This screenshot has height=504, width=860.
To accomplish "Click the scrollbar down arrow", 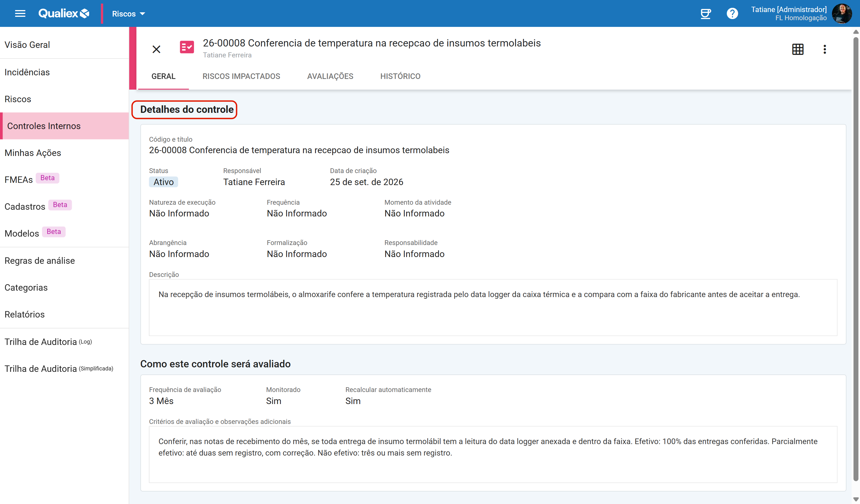I will click(x=856, y=499).
